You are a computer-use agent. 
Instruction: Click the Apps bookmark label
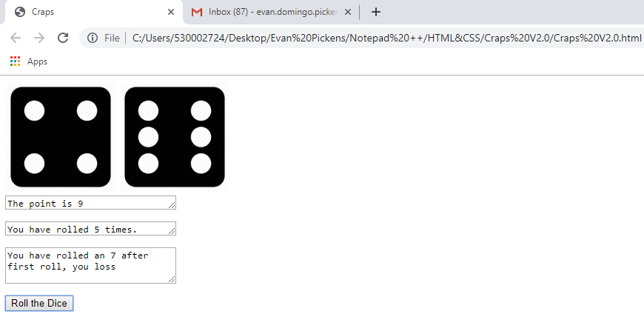[x=37, y=61]
